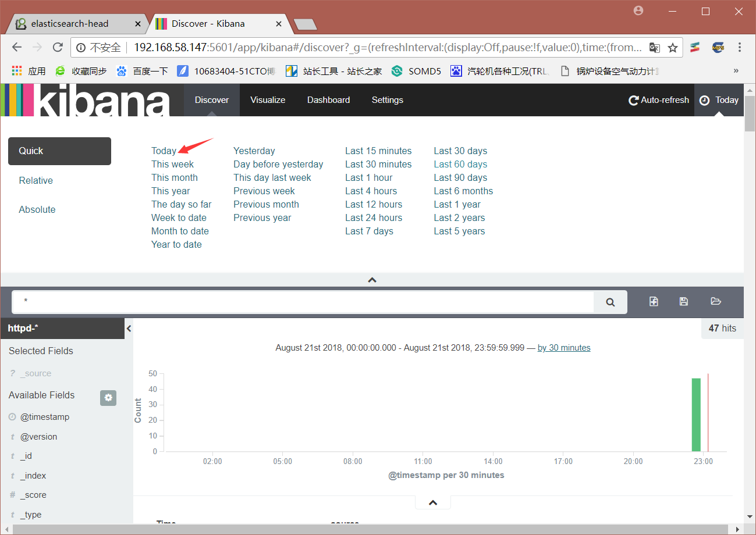Select the Absolute time mode

pos(37,210)
